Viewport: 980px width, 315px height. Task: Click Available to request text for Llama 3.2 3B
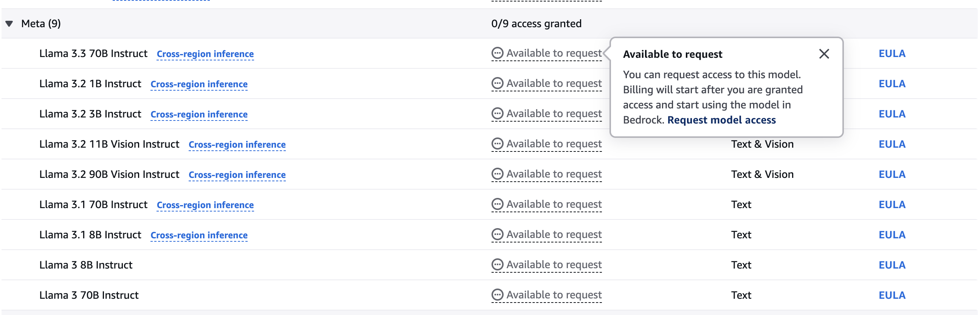[x=554, y=114]
